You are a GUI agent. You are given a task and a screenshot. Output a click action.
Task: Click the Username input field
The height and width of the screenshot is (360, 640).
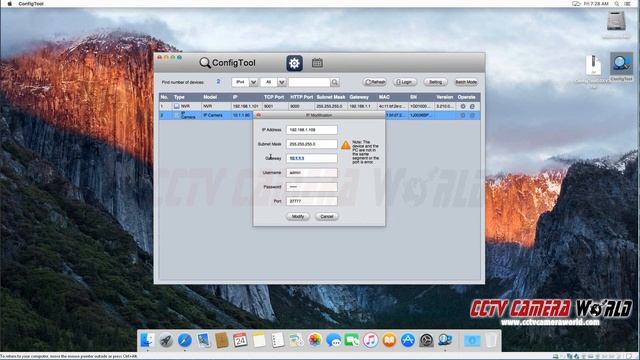(312, 173)
